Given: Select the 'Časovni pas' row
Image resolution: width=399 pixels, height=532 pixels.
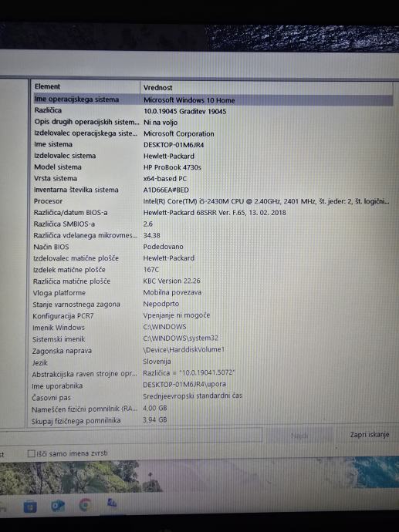Looking at the screenshot, I should (212, 397).
